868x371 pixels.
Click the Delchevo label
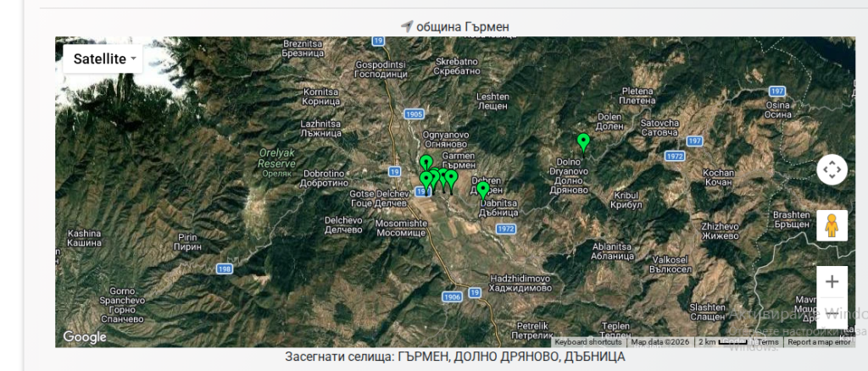pyautogui.click(x=343, y=224)
